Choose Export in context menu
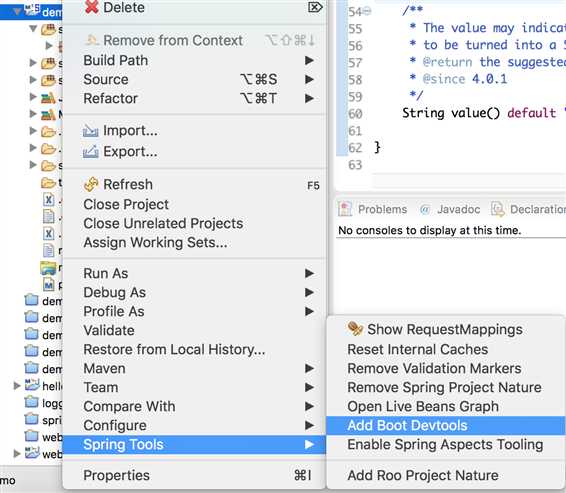Screen dimensions: 566x493 click(x=195, y=152)
